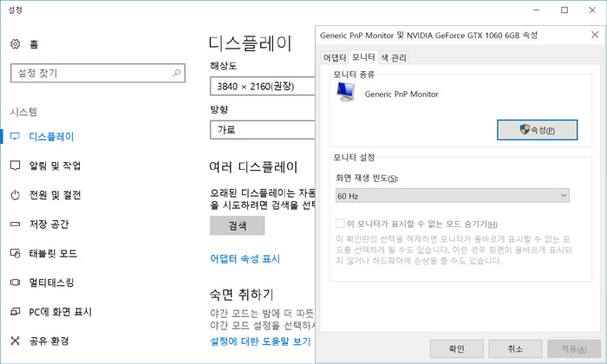Image resolution: width=607 pixels, height=364 pixels.
Task: Click the Display monitor icon in sidebar
Action: click(15, 137)
